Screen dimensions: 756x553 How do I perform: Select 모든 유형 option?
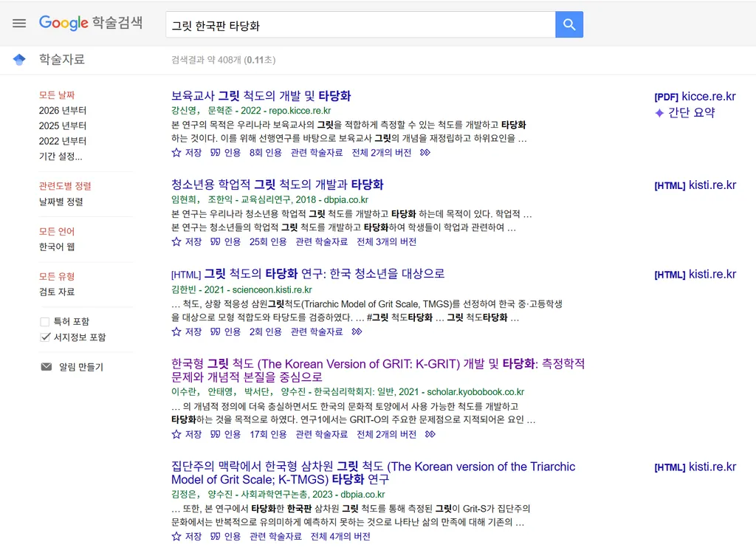[57, 276]
